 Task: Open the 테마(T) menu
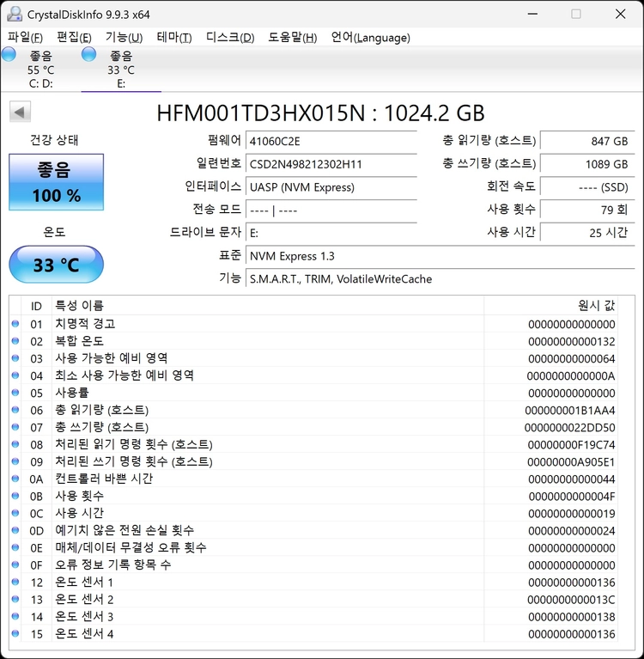[174, 38]
